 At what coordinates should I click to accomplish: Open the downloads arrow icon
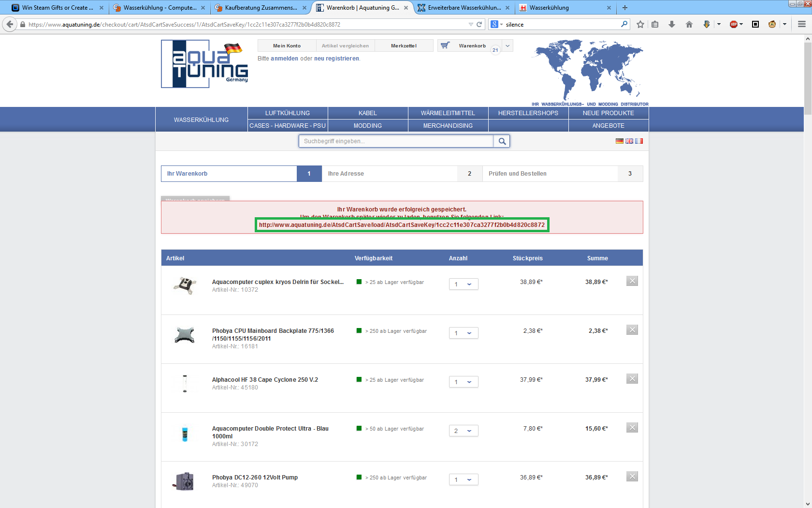pyautogui.click(x=672, y=24)
